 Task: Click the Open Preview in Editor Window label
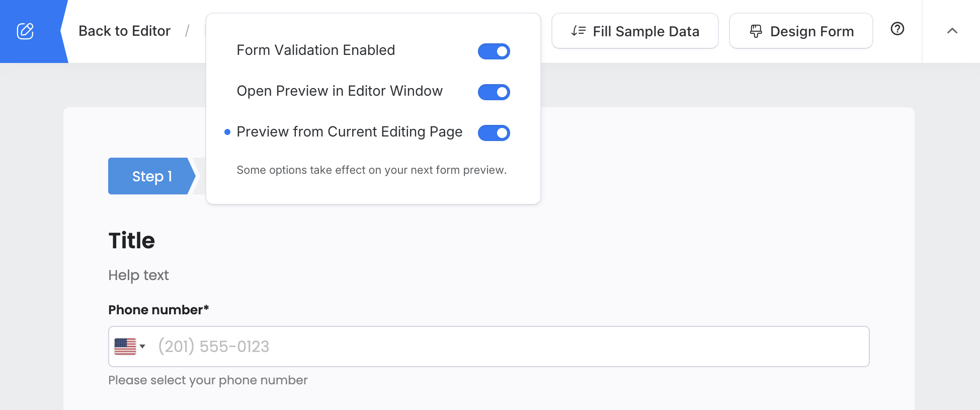click(x=340, y=91)
